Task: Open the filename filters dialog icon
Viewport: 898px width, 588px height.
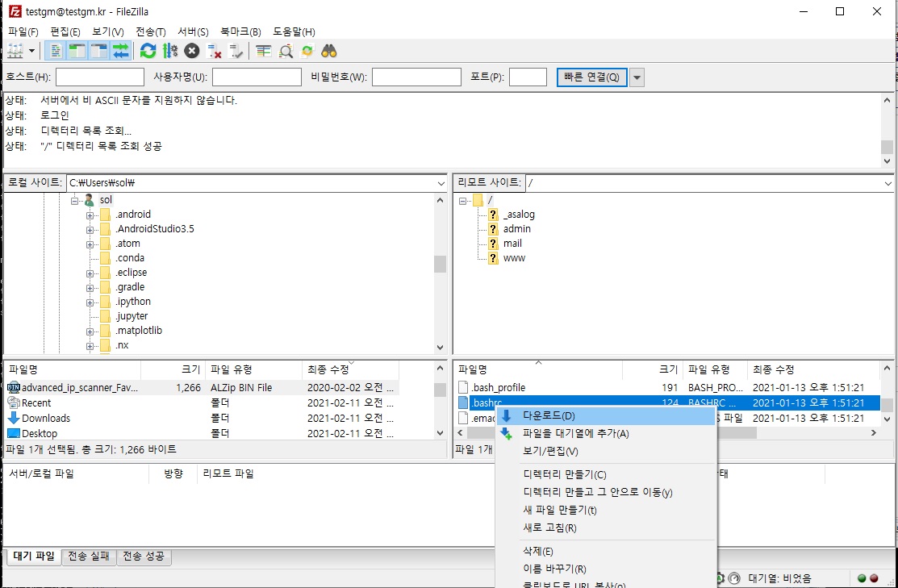Action: pyautogui.click(x=263, y=51)
